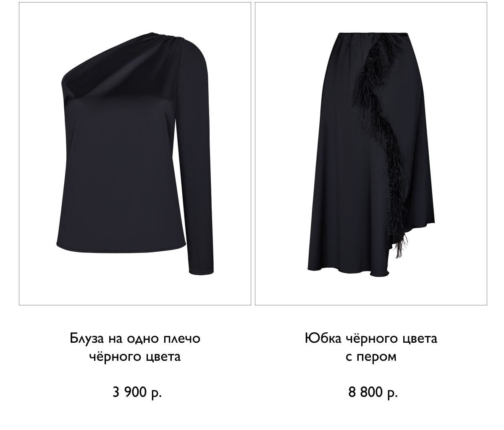
Task: Click the 'Блуза на одно плечо' title link
Action: tap(135, 338)
